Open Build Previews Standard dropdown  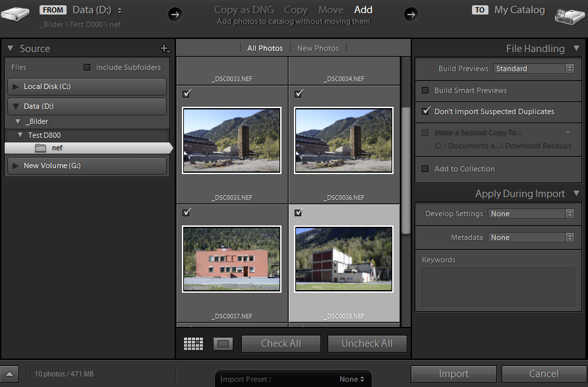coord(534,69)
